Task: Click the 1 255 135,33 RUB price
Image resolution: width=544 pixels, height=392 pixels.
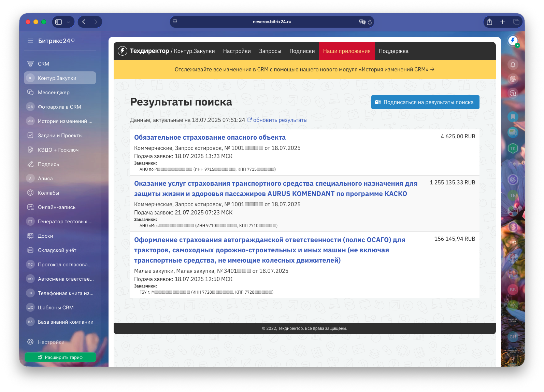Action: (452, 182)
